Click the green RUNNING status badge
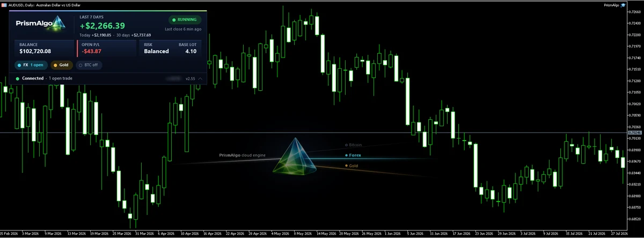Viewport: 644px width, 238px height. click(x=185, y=20)
